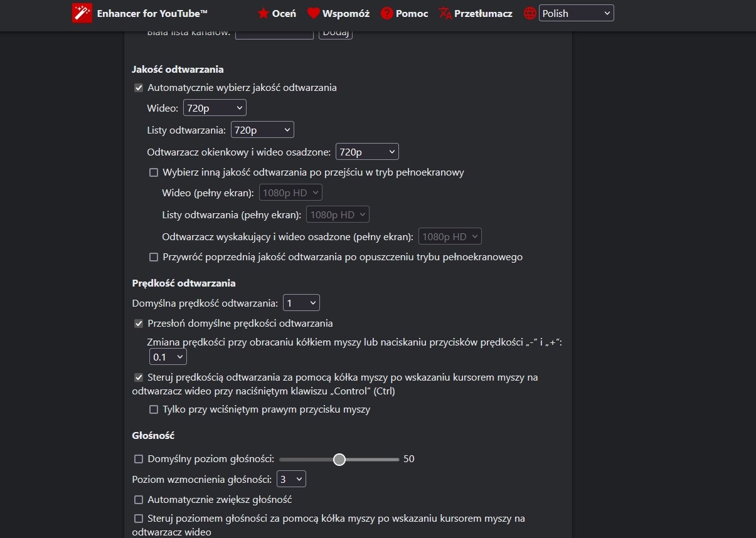The image size is (756, 538).
Task: Enable fullscreen quality option Wybierz inną jakość odtwarzania
Action: (154, 172)
